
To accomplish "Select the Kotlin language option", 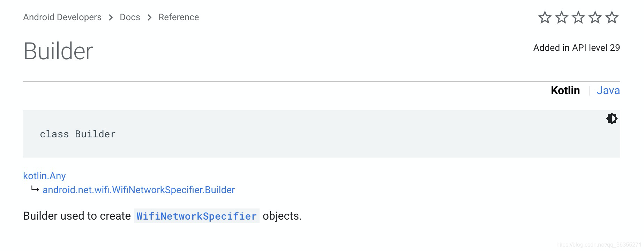I will tap(565, 90).
